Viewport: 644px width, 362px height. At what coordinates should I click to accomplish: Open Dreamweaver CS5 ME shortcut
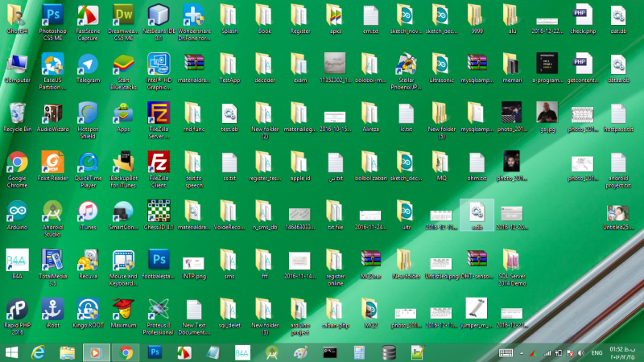pos(123,23)
